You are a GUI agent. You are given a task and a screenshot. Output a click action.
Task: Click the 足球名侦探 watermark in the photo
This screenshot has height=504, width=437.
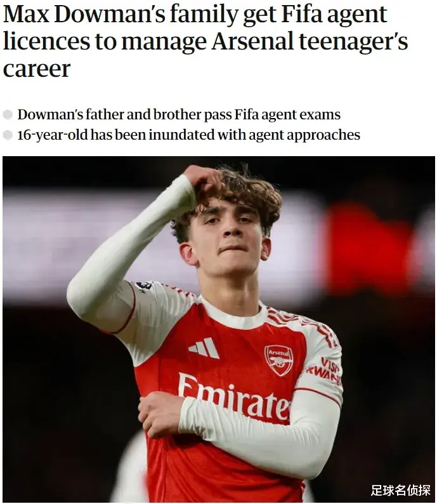[400, 491]
